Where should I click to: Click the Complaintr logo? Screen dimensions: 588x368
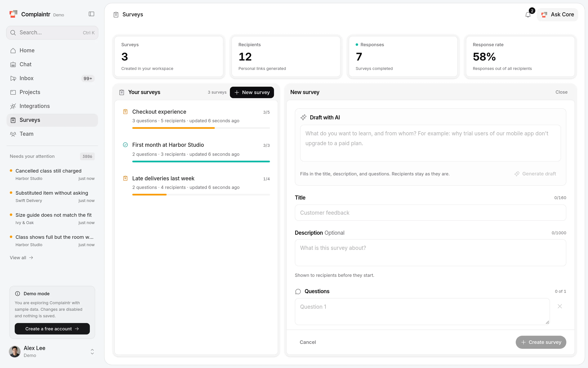13,14
